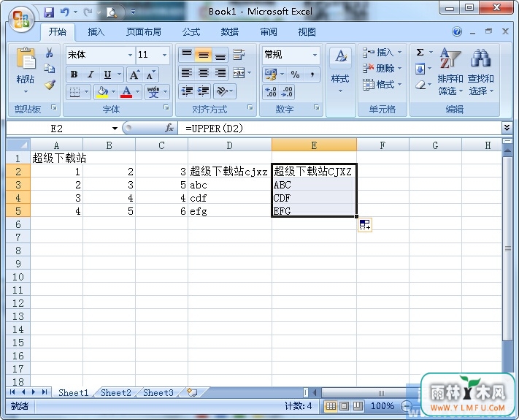
Task: Switch to Page Layout view button
Action: (x=345, y=406)
